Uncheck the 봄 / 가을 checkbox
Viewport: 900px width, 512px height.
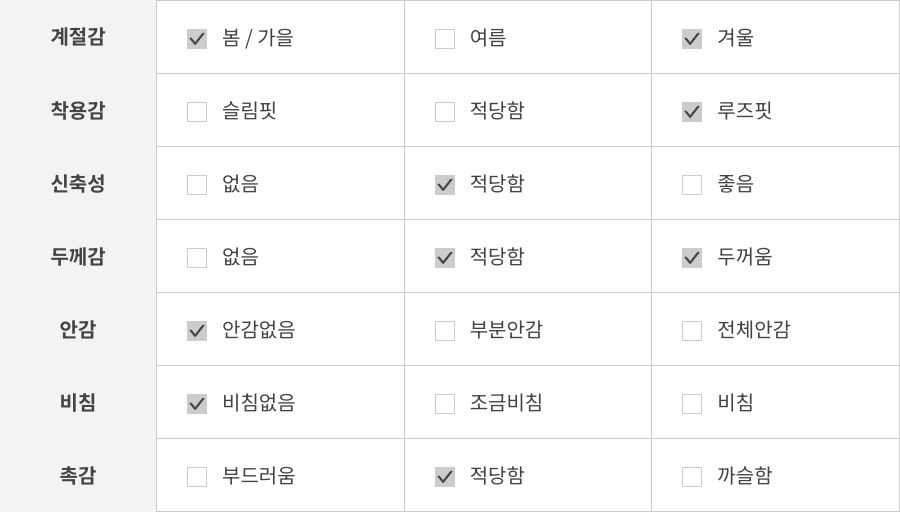[x=197, y=39]
